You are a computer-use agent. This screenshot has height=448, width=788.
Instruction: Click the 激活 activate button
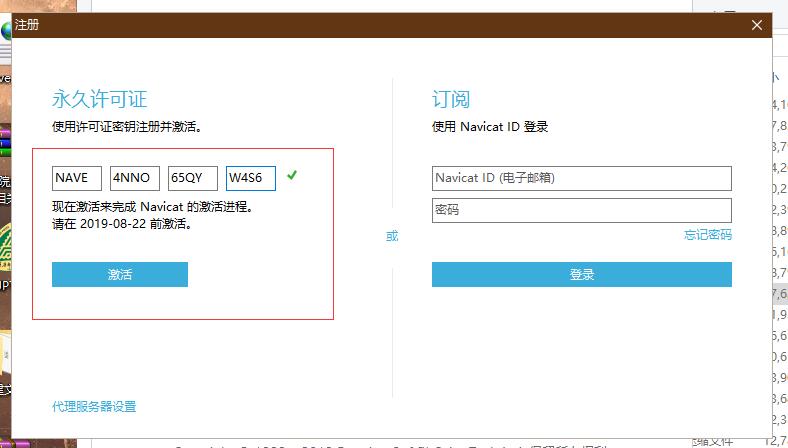[120, 275]
